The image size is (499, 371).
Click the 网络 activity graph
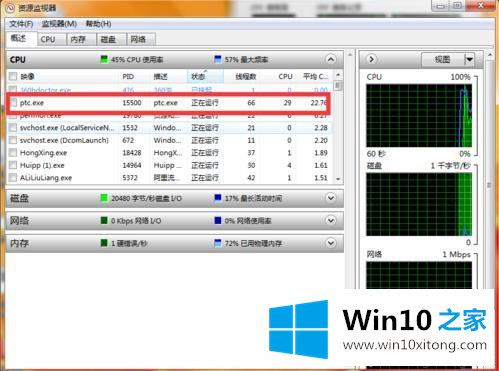419,275
